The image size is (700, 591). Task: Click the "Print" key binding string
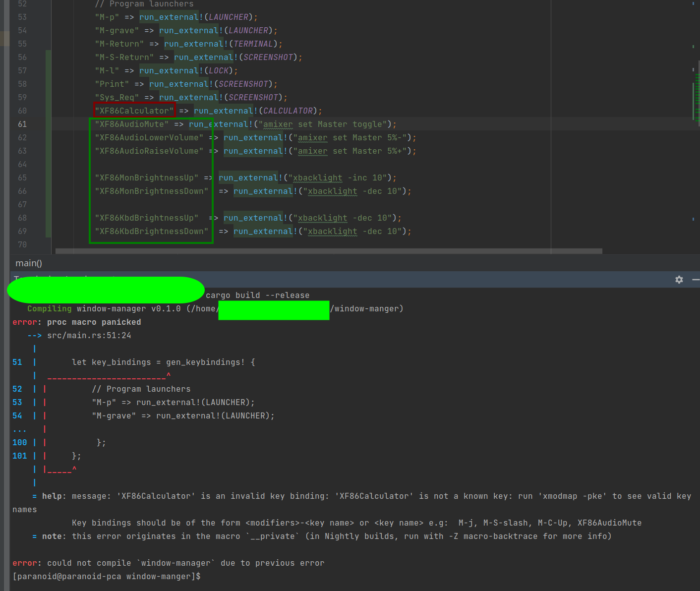pyautogui.click(x=112, y=84)
